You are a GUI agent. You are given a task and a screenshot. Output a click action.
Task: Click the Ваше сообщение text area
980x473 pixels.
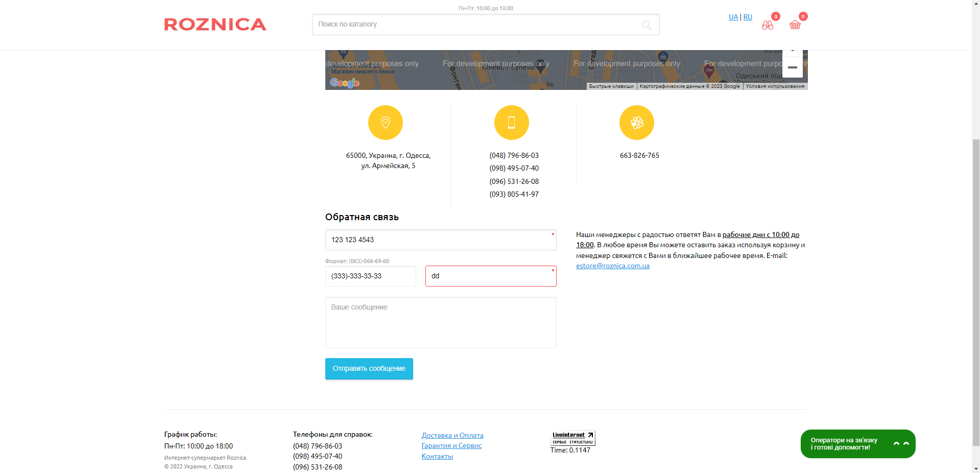[440, 322]
